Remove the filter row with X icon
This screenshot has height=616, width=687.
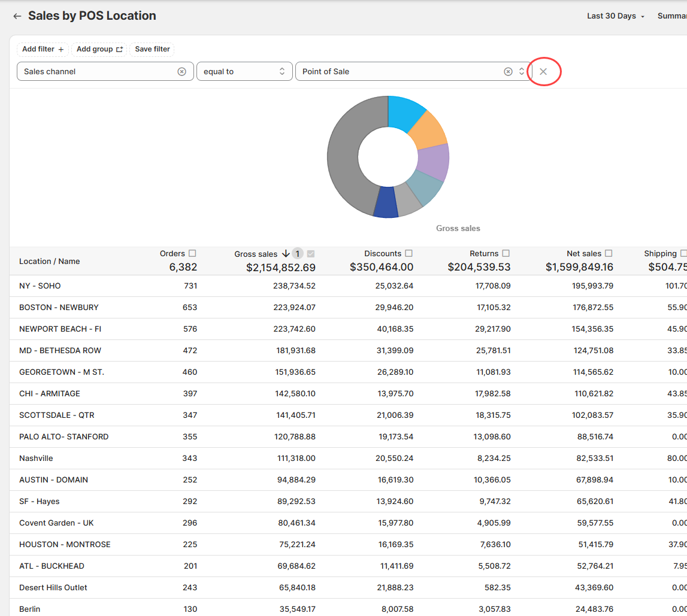(543, 72)
